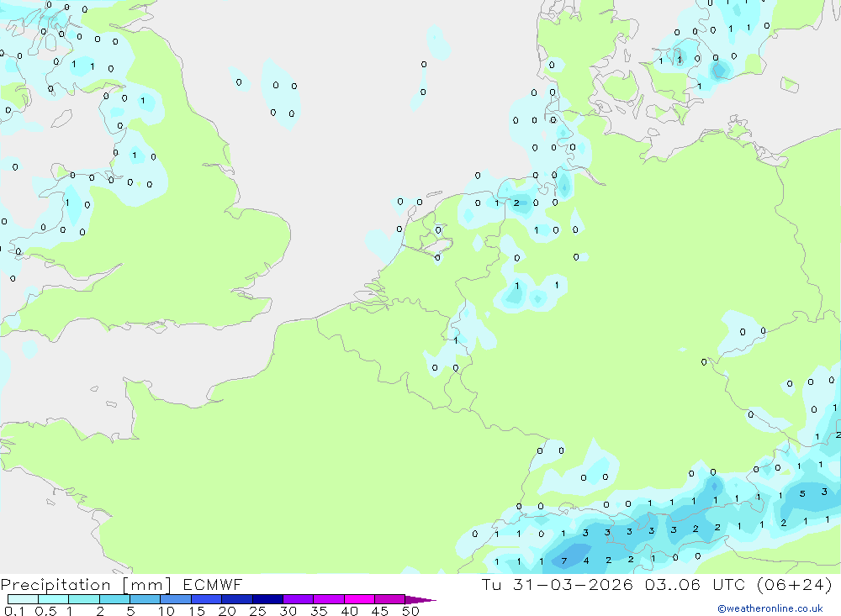The image size is (841, 616).
Task: Select the 35–40 mm purple legend swatch
Action: (329, 599)
